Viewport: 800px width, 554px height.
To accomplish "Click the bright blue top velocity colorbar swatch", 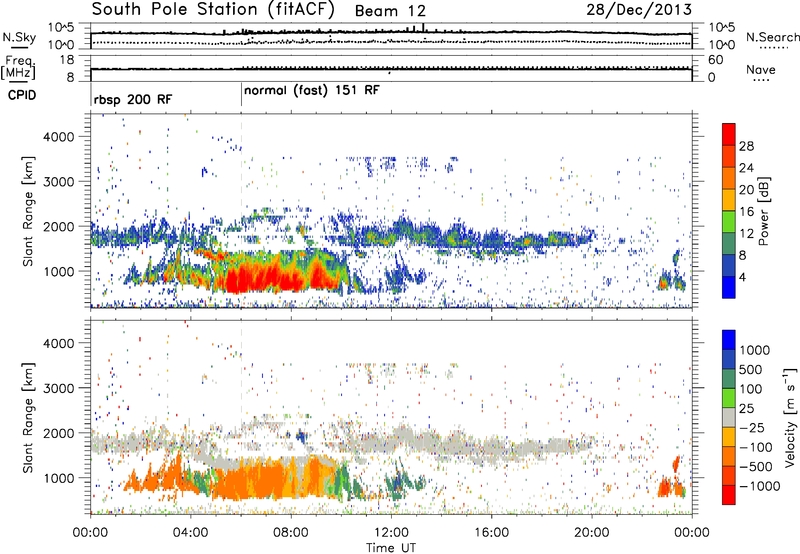I will pos(729,340).
